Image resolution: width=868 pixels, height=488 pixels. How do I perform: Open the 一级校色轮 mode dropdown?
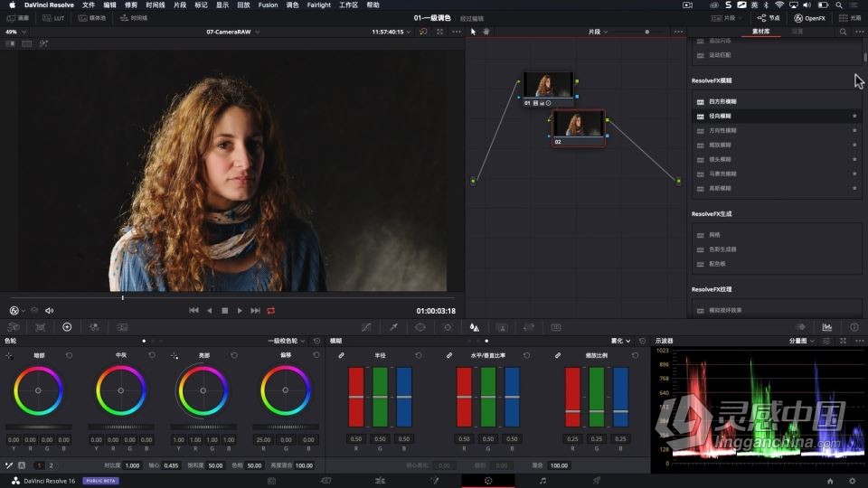pyautogui.click(x=287, y=341)
